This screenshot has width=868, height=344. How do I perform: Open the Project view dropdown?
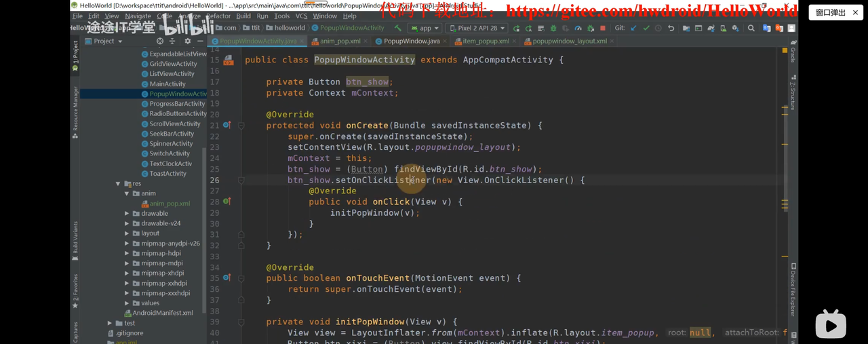[104, 41]
